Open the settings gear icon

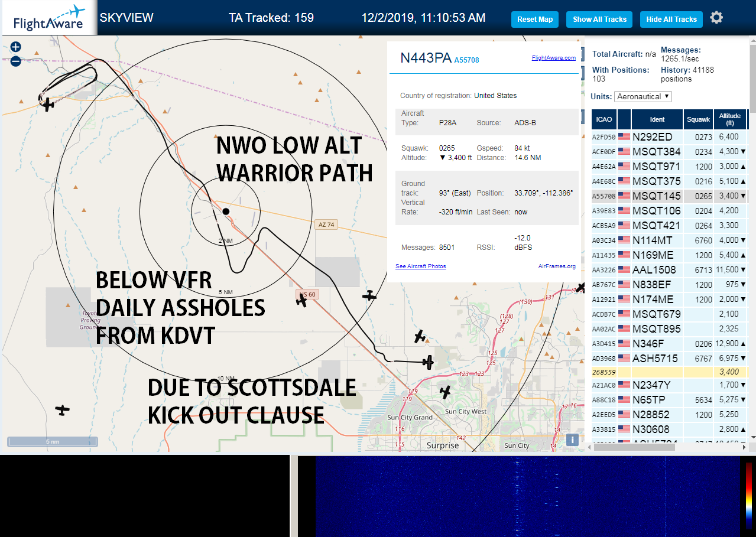click(x=716, y=18)
